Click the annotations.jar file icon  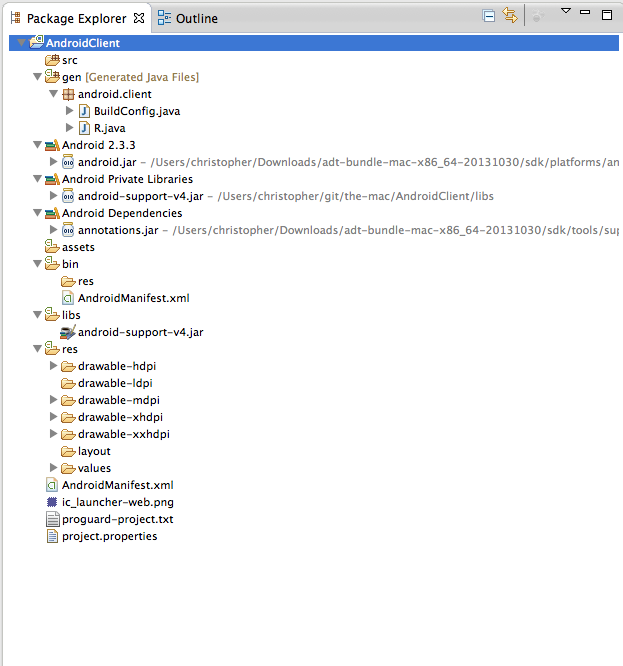tap(68, 230)
